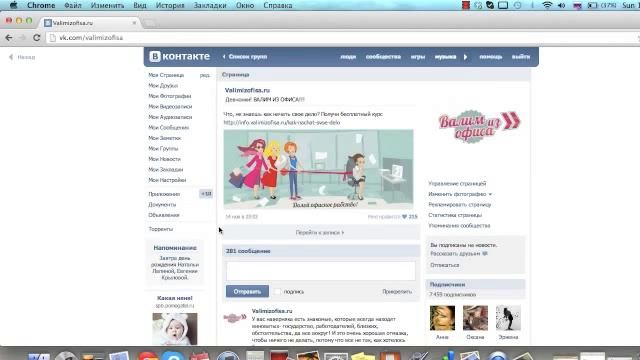640x360 pixels.
Task: Open subscriber Оксана's avatar
Action: [475, 318]
